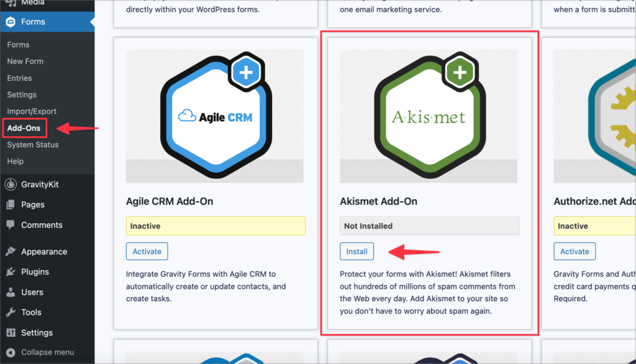636x364 pixels.
Task: Open Plugins menu label
Action: pyautogui.click(x=35, y=272)
